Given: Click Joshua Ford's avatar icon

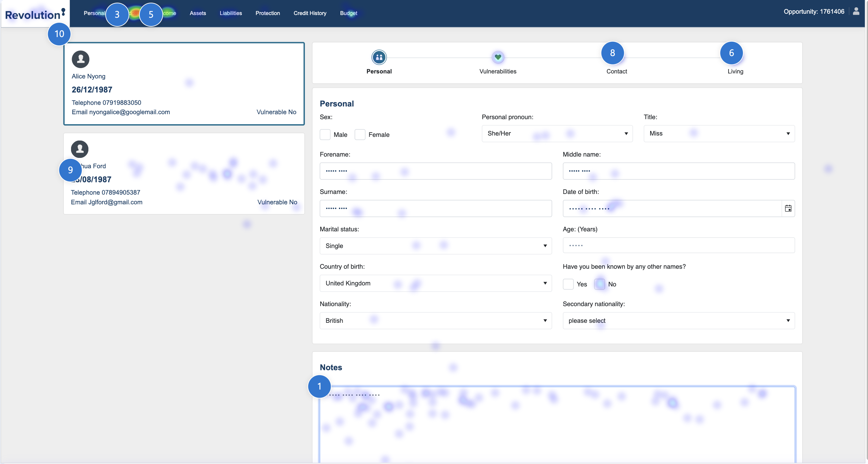Looking at the screenshot, I should click(79, 149).
